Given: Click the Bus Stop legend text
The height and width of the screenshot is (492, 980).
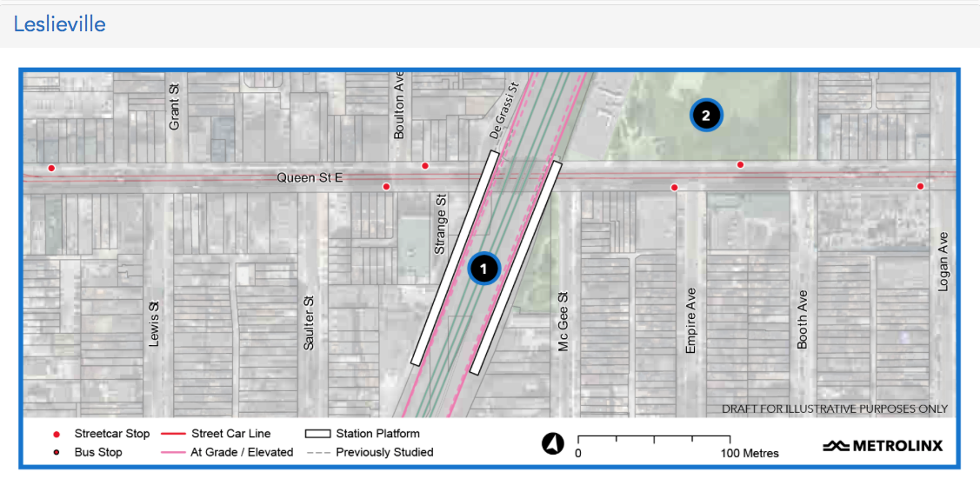Looking at the screenshot, I should click(x=98, y=453).
